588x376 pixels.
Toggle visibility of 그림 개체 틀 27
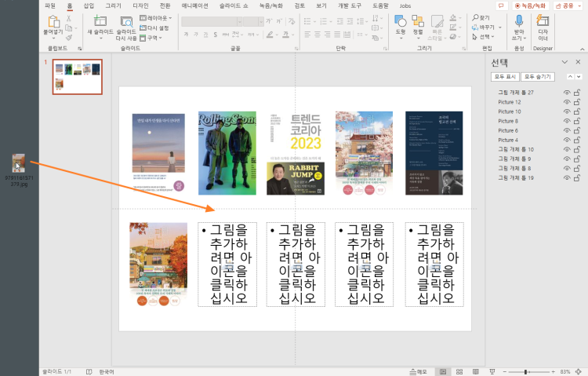tap(567, 93)
